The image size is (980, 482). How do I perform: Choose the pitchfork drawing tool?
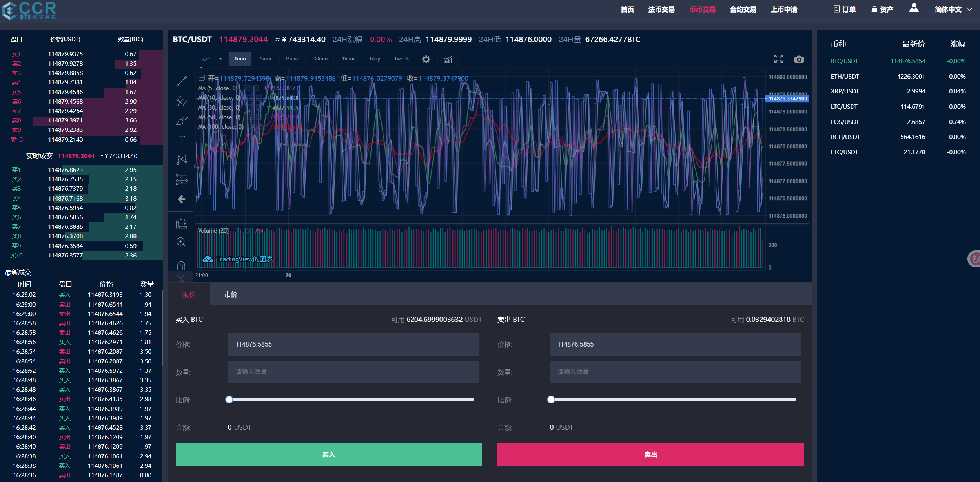[181, 101]
